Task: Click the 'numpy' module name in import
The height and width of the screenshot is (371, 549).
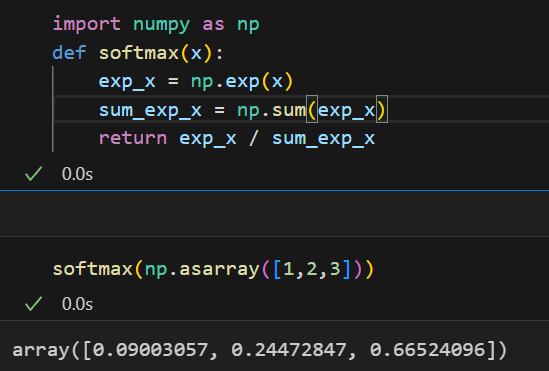Action: 161,25
